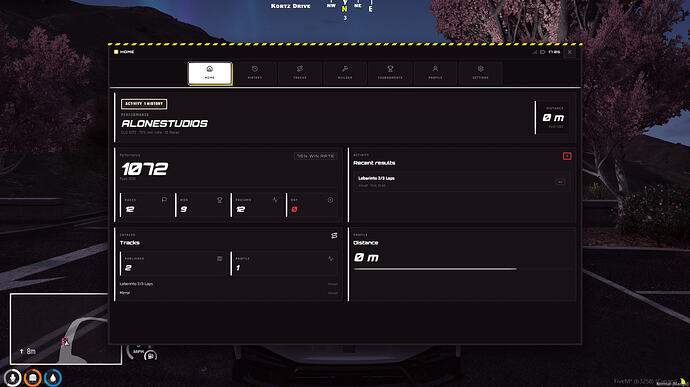The width and height of the screenshot is (690, 387).
Task: Open the Laberinto 2/3 Laps recent result
Action: [462, 181]
